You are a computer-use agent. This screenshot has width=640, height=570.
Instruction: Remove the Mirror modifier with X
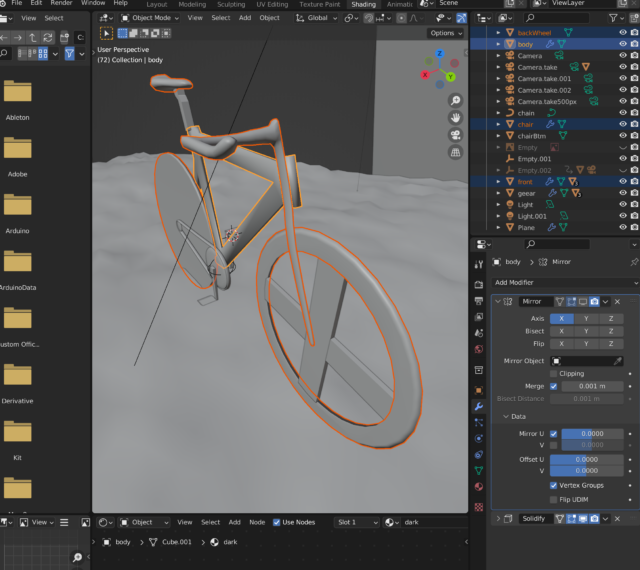(x=618, y=301)
